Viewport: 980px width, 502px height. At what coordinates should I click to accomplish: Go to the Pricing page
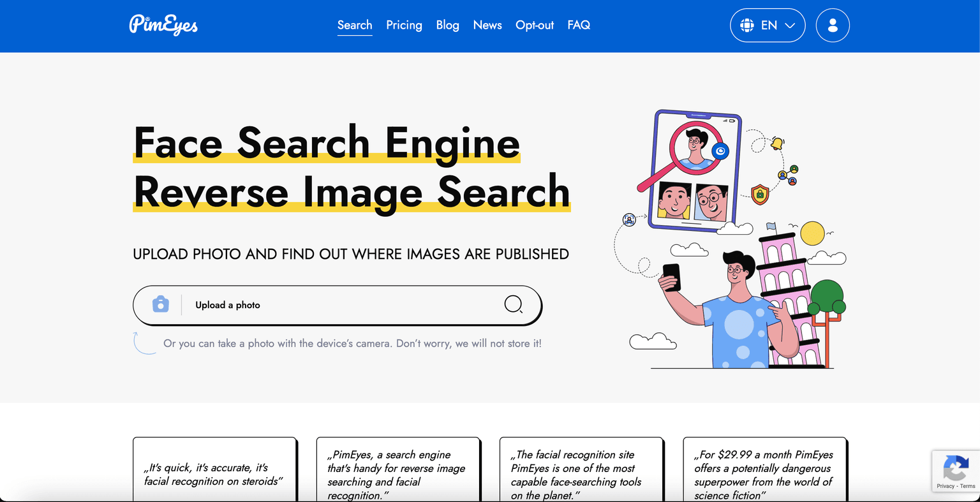(404, 25)
